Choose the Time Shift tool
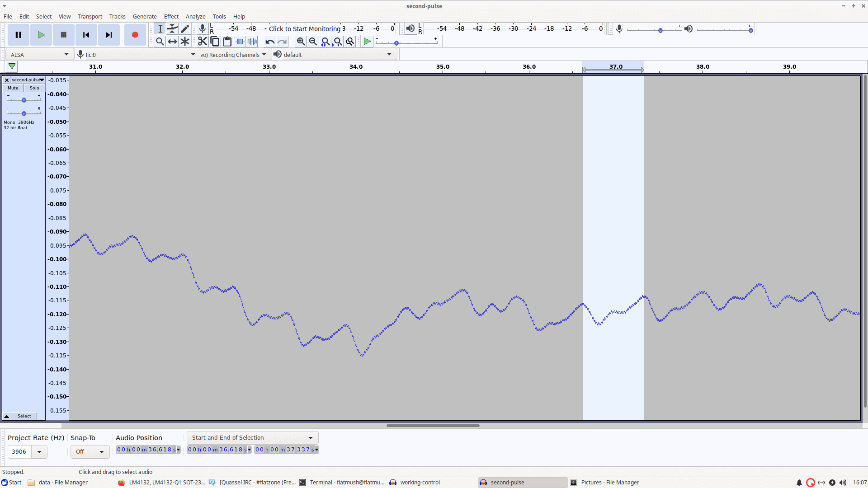Screen dimensions: 868x488 click(x=172, y=42)
